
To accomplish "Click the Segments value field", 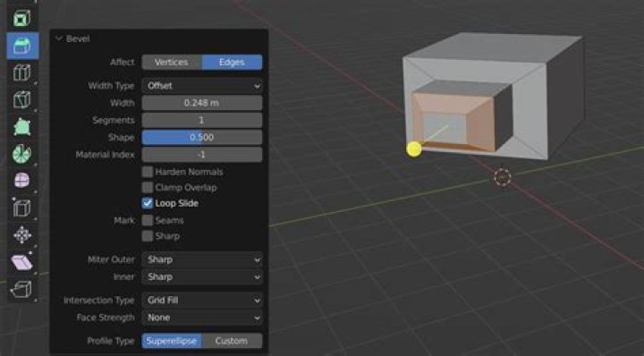I will pyautogui.click(x=201, y=121).
